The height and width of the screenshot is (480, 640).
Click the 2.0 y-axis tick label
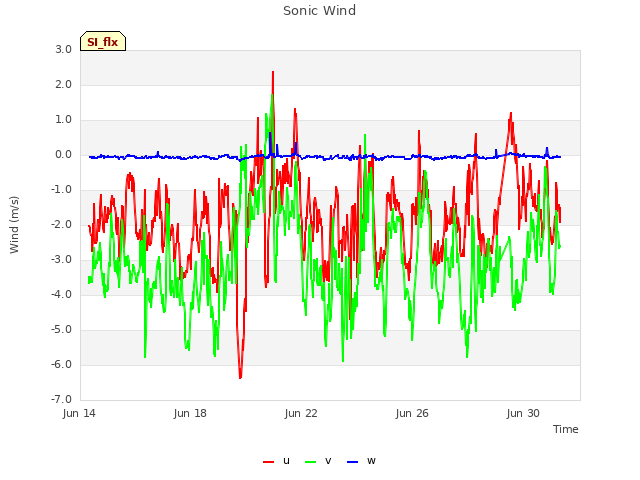coord(64,84)
